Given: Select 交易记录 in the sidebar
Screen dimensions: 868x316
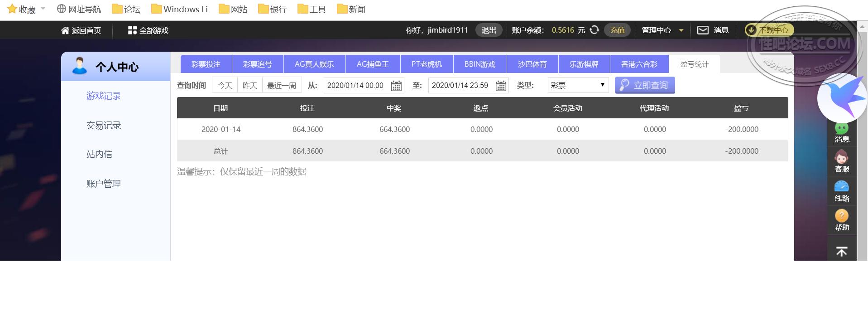Looking at the screenshot, I should (104, 125).
